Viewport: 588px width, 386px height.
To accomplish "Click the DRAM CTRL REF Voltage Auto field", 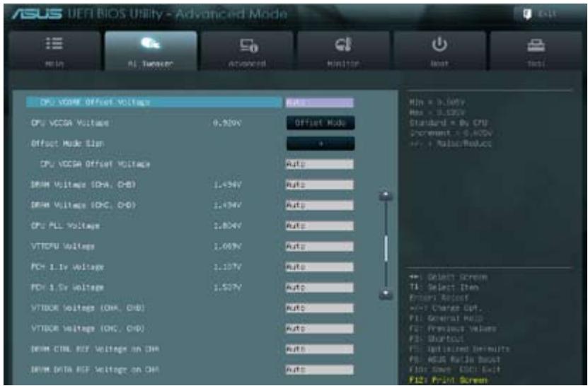I will (320, 349).
